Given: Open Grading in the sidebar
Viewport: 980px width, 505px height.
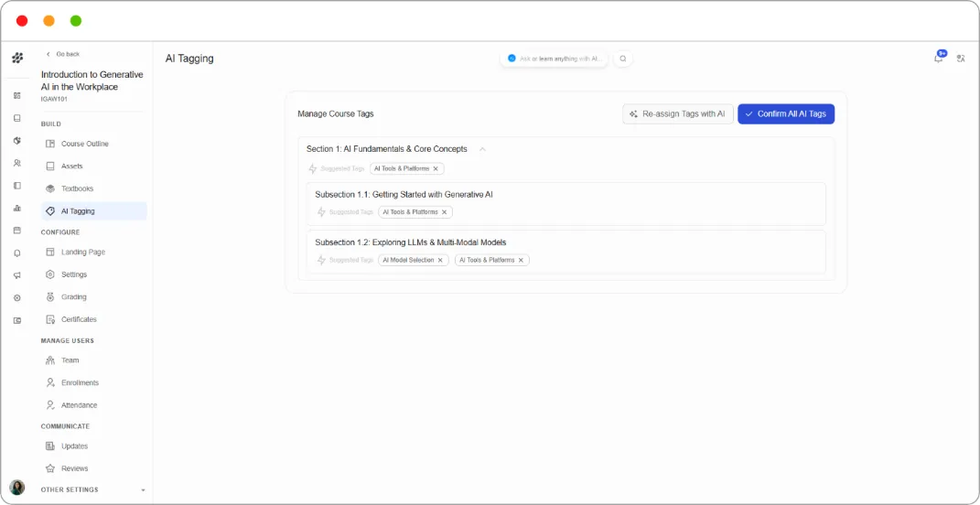Looking at the screenshot, I should 93,297.
